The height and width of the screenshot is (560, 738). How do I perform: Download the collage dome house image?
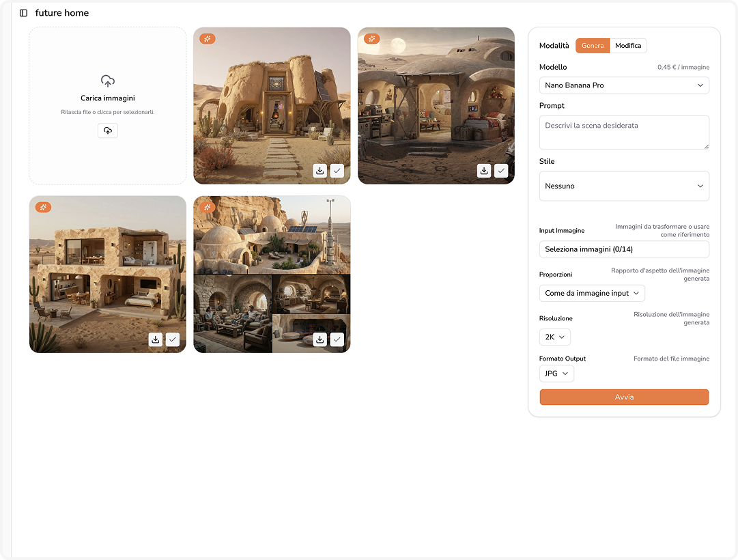click(320, 339)
